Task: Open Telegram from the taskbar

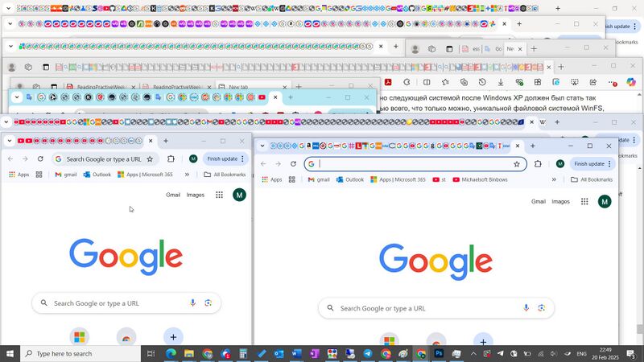Action: [368, 353]
